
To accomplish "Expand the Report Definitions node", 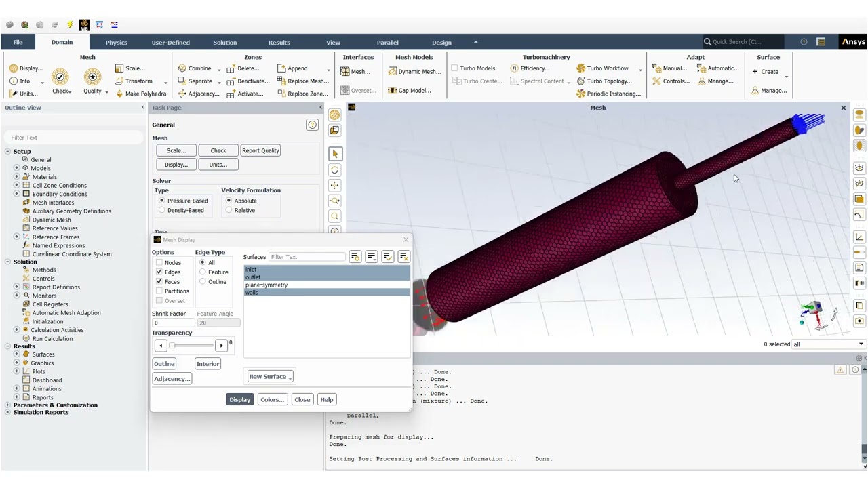I will 16,287.
